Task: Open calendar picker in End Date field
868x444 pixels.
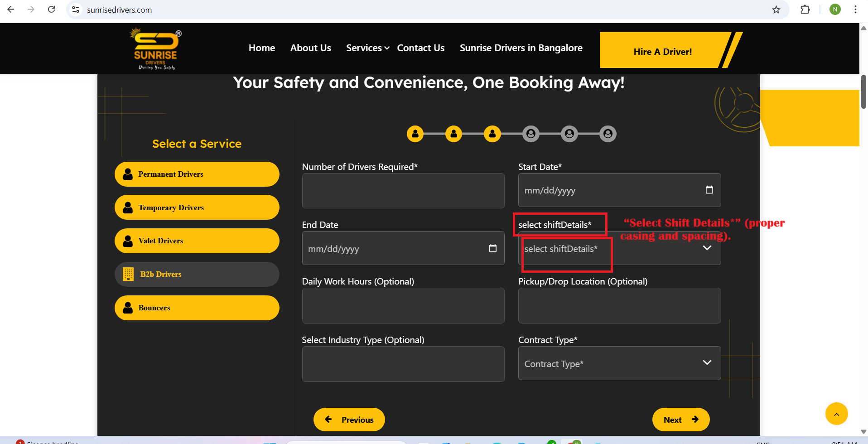Action: pyautogui.click(x=492, y=248)
